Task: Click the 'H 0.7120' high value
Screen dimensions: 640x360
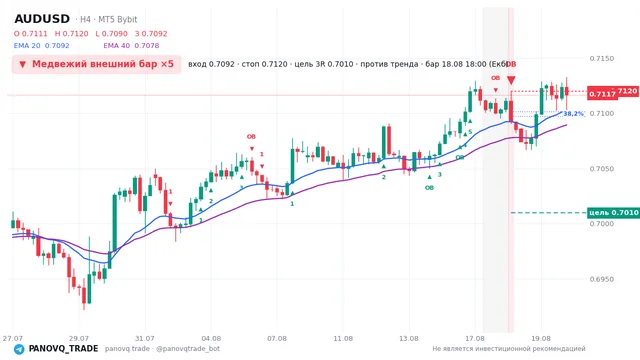Action: tap(71, 34)
